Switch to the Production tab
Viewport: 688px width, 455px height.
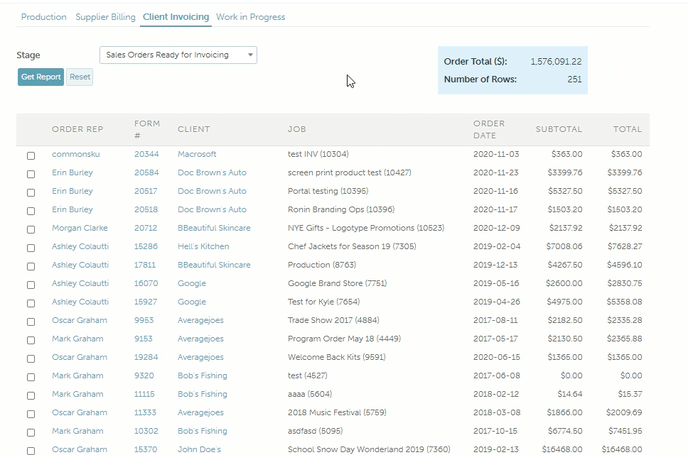click(x=43, y=17)
